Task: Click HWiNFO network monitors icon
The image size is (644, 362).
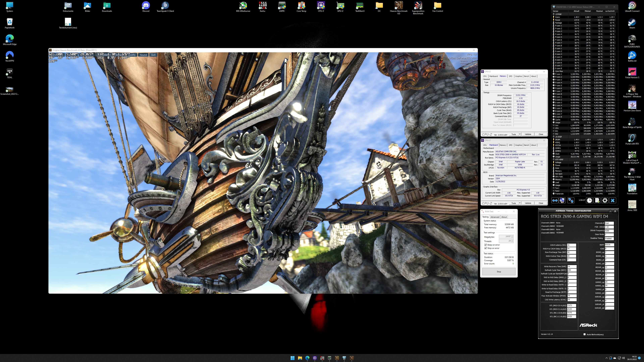Action: (571, 200)
